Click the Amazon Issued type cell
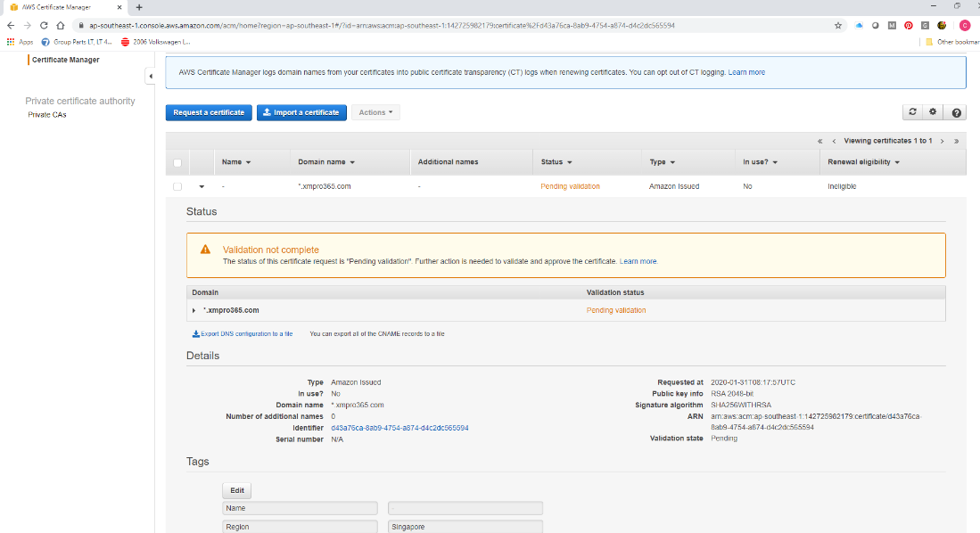This screenshot has width=980, height=533. [x=674, y=186]
